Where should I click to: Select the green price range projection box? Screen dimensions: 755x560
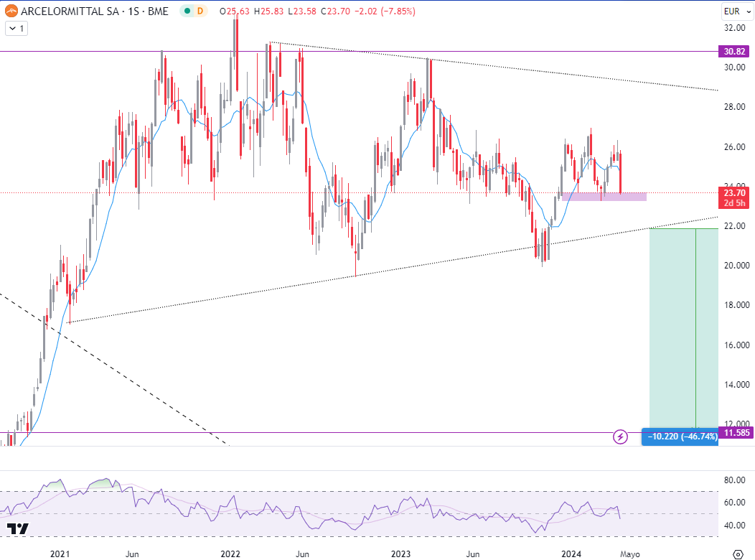point(684,328)
